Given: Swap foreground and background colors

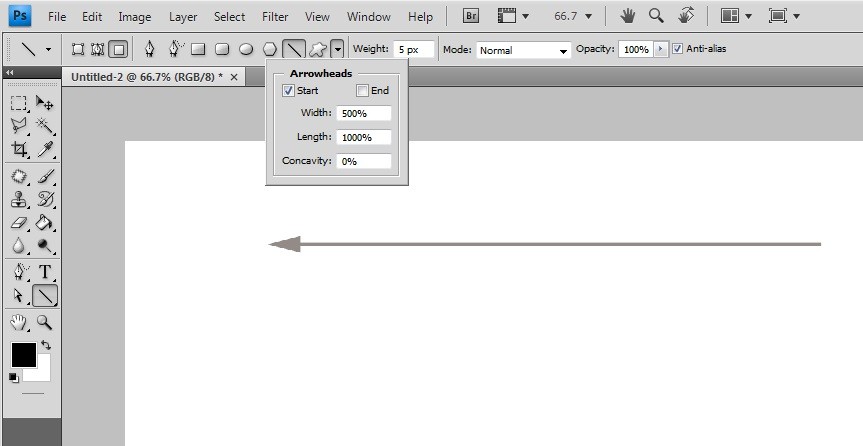Looking at the screenshot, I should [x=46, y=345].
